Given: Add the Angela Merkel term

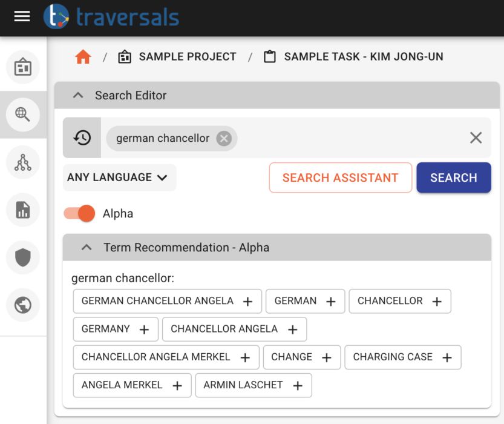Looking at the screenshot, I should pyautogui.click(x=177, y=385).
